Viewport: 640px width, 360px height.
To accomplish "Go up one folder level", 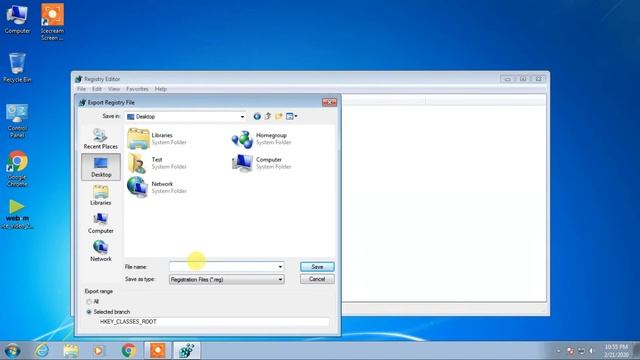I will (268, 116).
